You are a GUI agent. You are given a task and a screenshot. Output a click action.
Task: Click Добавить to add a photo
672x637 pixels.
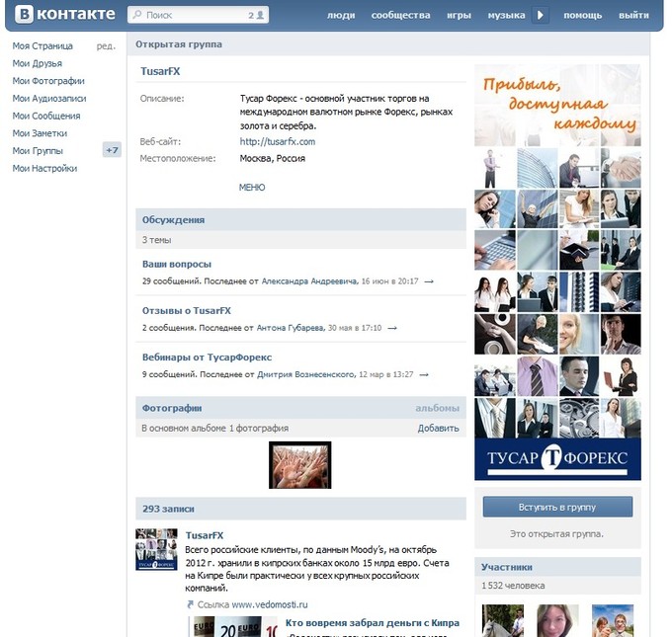pos(439,429)
